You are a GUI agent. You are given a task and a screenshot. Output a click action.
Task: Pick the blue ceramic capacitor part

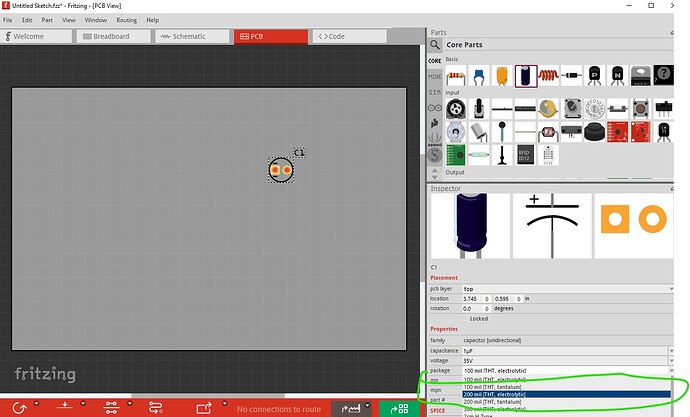tap(479, 77)
